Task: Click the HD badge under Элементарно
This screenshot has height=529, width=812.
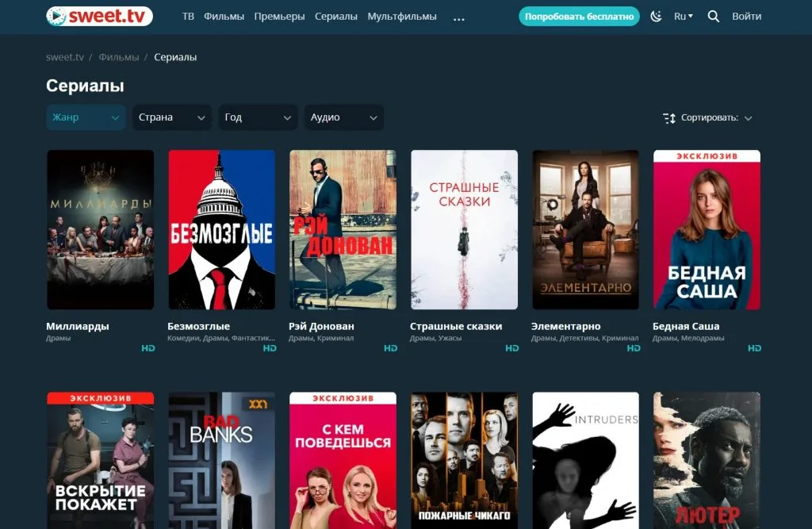Action: (x=633, y=347)
